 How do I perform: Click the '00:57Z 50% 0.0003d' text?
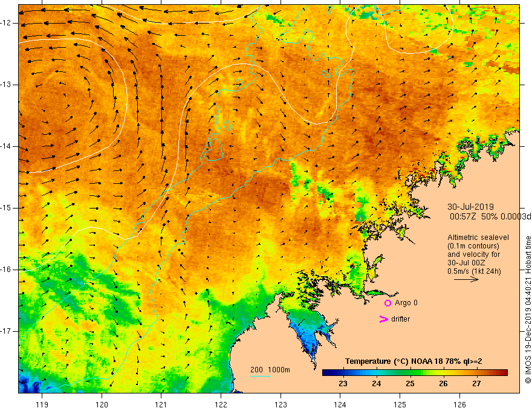pyautogui.click(x=490, y=216)
